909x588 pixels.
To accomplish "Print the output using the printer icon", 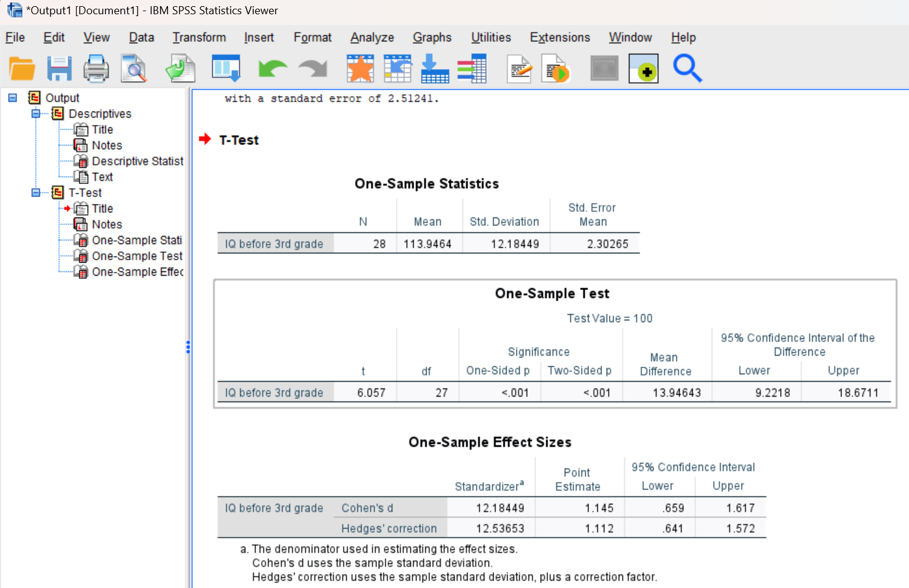I will 96,69.
